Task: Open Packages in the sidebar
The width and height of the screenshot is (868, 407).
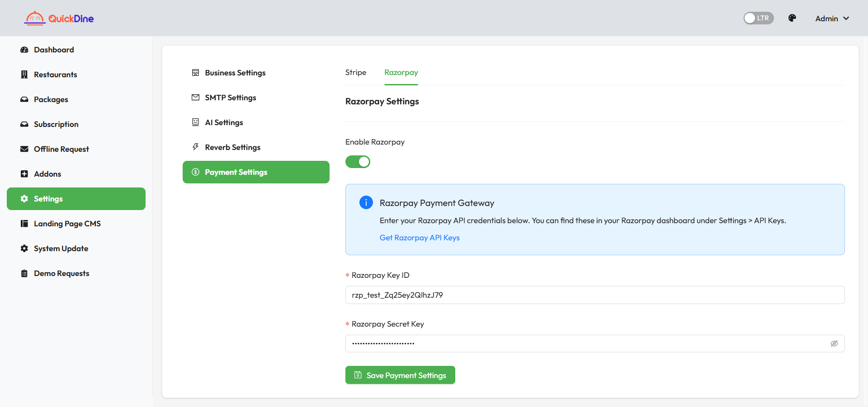Action: (x=76, y=99)
